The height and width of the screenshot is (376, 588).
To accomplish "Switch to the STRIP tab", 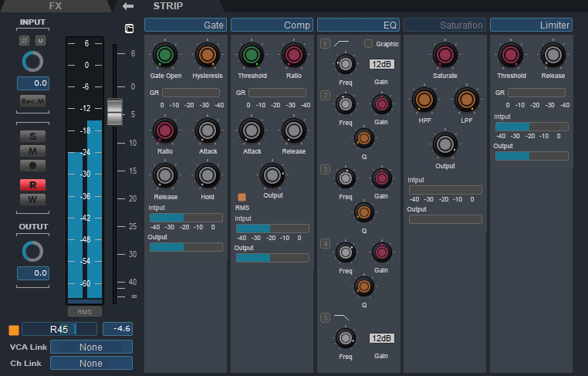I will (x=168, y=6).
